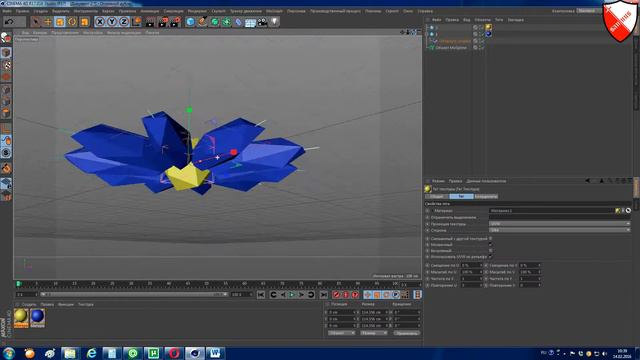
Task: Switch to Model mode in left sidebar
Action: pyautogui.click(x=6, y=53)
